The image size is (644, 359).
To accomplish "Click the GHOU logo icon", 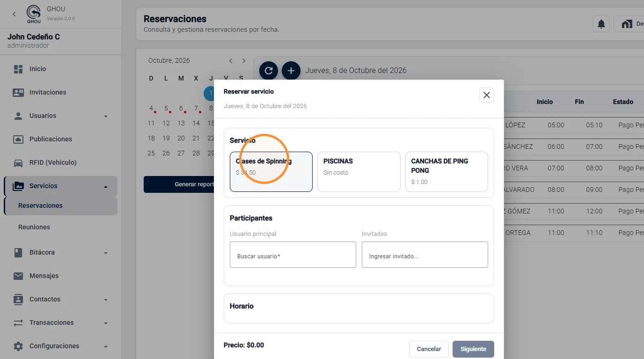I will click(x=34, y=14).
